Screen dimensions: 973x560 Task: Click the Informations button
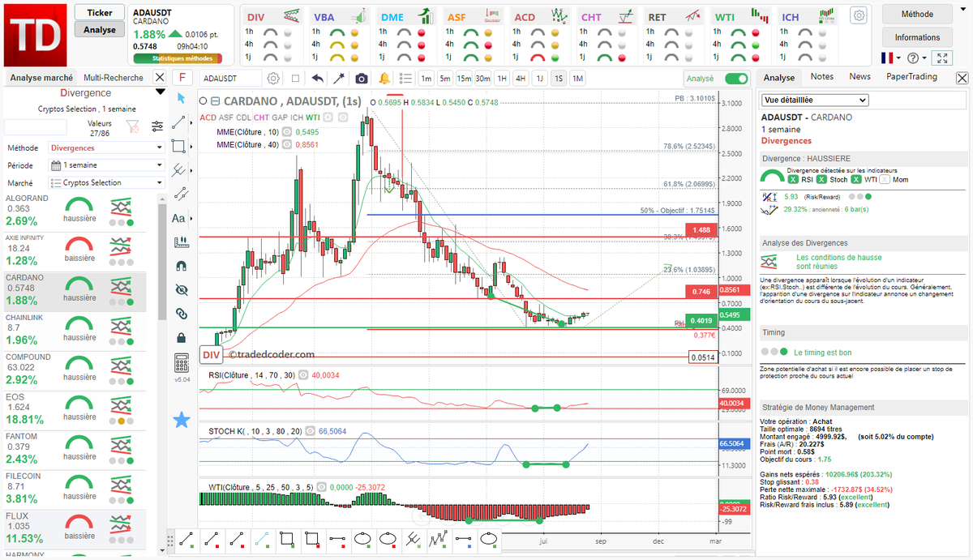point(917,37)
